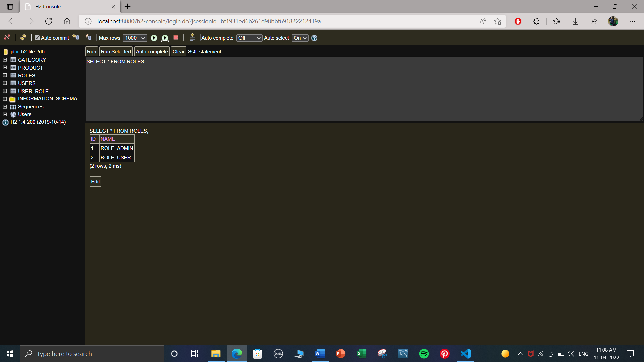Image resolution: width=644 pixels, height=362 pixels.
Task: Select the ROLES table in the tree
Action: tap(26, 75)
